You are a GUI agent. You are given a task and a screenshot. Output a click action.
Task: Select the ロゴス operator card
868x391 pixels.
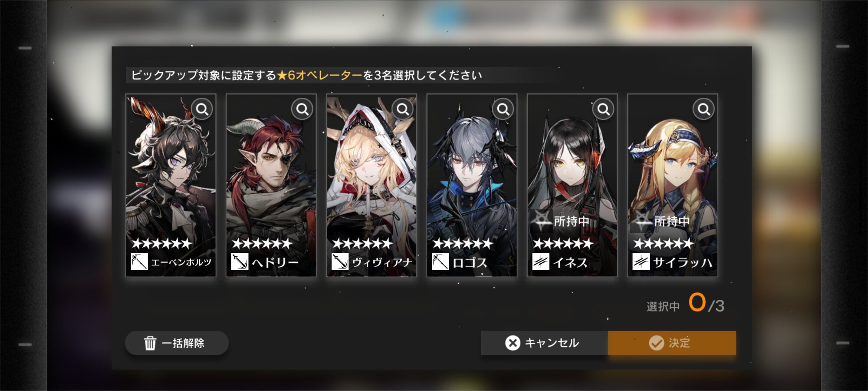pyautogui.click(x=472, y=185)
